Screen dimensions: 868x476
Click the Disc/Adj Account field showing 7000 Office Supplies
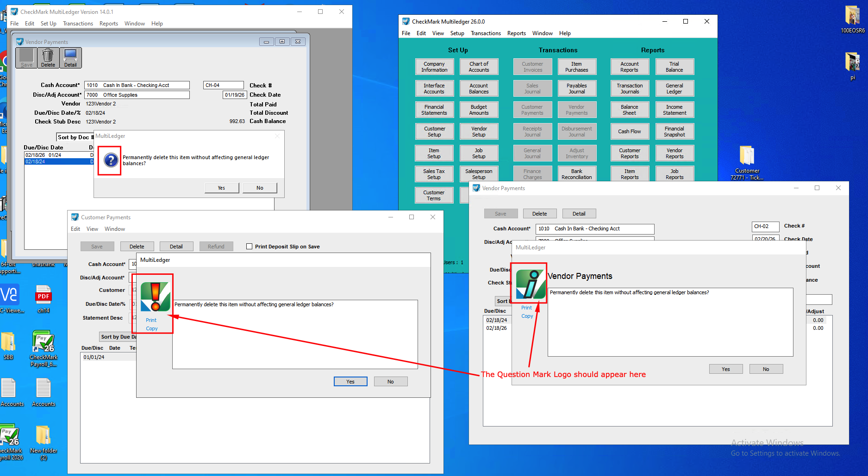pyautogui.click(x=137, y=95)
